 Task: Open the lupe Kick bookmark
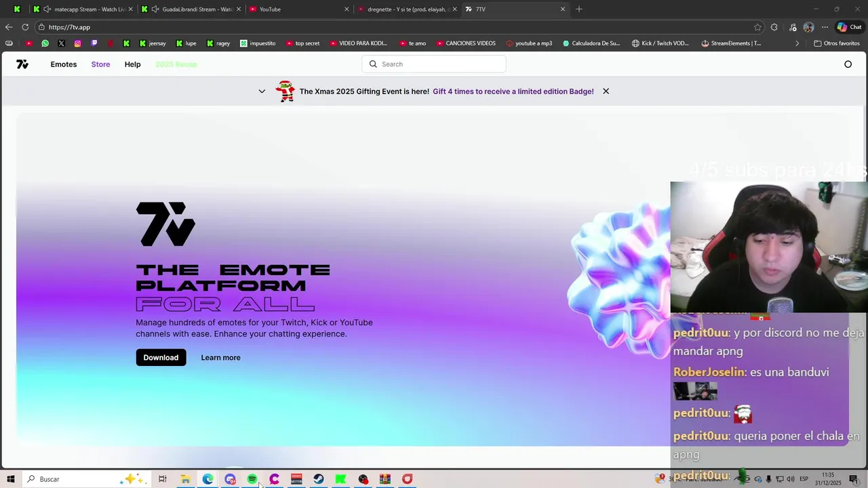point(186,43)
